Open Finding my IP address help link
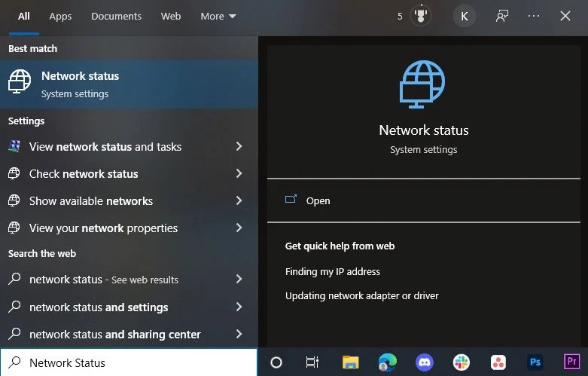Image resolution: width=588 pixels, height=376 pixels. click(x=332, y=271)
